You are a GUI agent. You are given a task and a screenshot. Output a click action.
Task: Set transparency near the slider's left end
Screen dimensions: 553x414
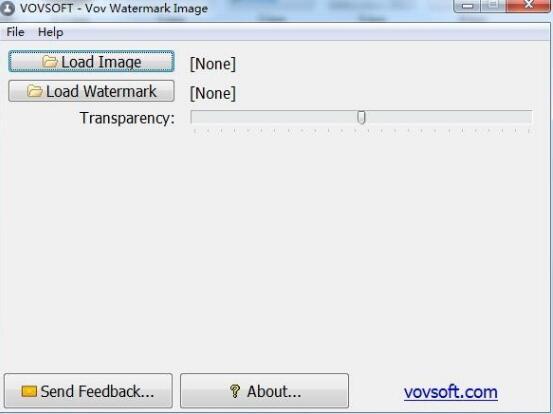coord(198,117)
